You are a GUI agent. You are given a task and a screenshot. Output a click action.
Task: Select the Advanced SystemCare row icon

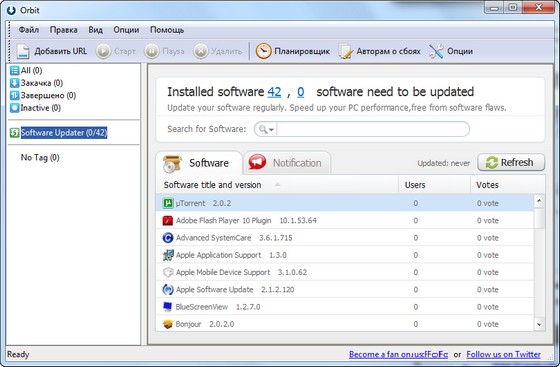(168, 238)
